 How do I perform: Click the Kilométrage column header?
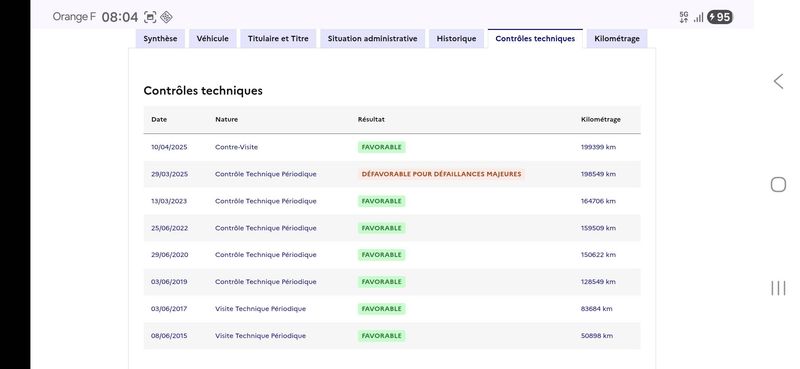click(x=601, y=119)
